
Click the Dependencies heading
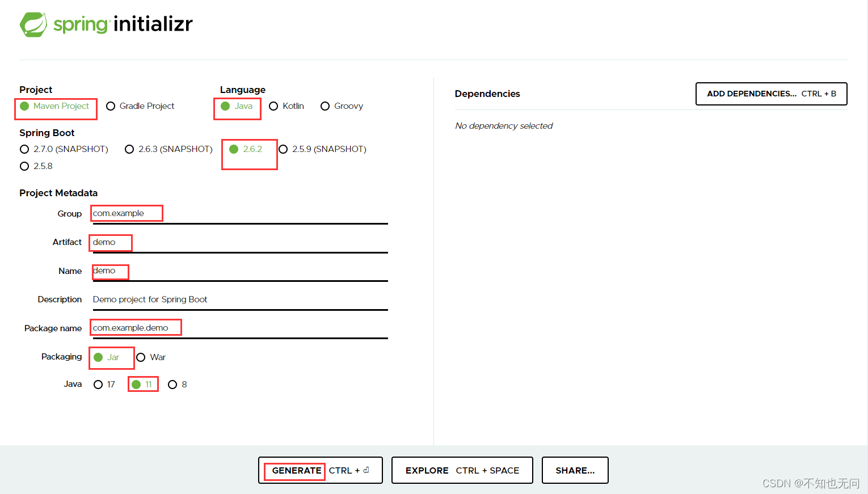pyautogui.click(x=487, y=94)
